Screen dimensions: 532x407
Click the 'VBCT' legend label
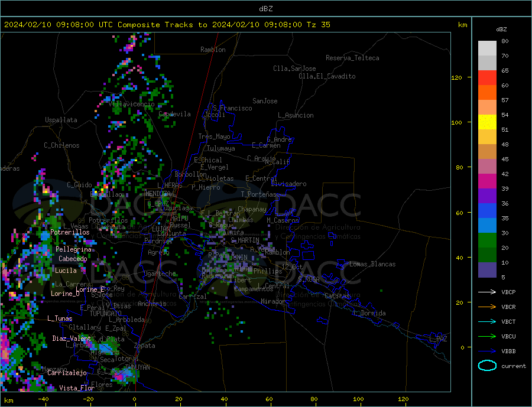(508, 321)
